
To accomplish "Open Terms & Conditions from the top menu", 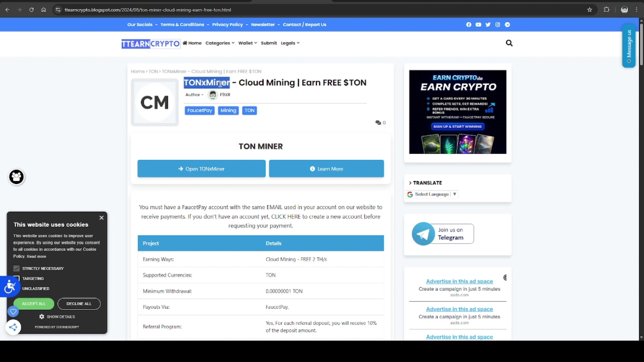I will pos(182,24).
